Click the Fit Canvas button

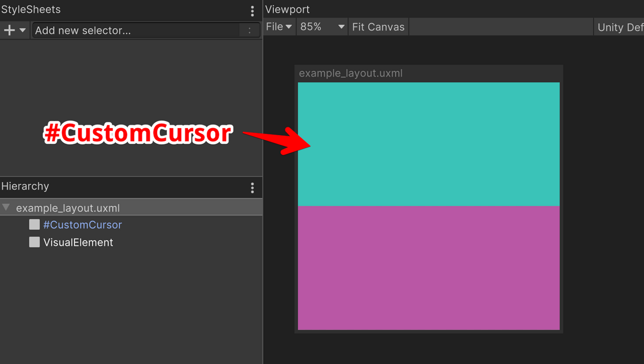(378, 26)
